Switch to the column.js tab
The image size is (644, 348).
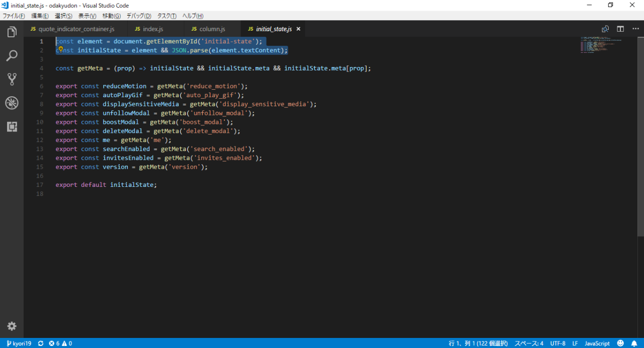coord(211,29)
